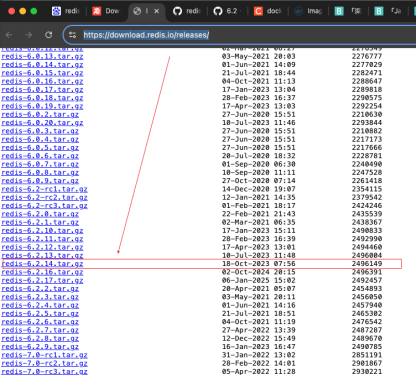
Task: Go back with the back arrow
Action: point(9,35)
